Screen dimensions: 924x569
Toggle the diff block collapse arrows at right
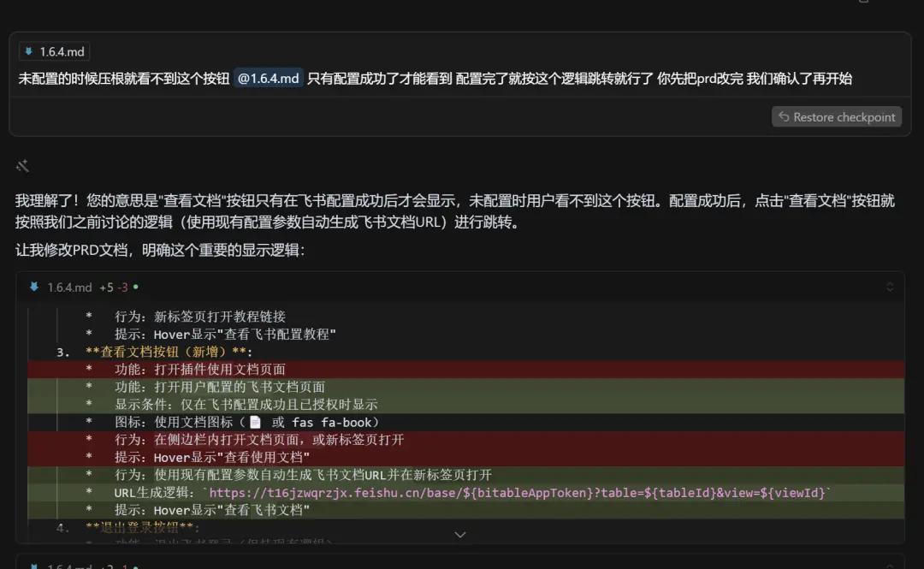pos(889,287)
